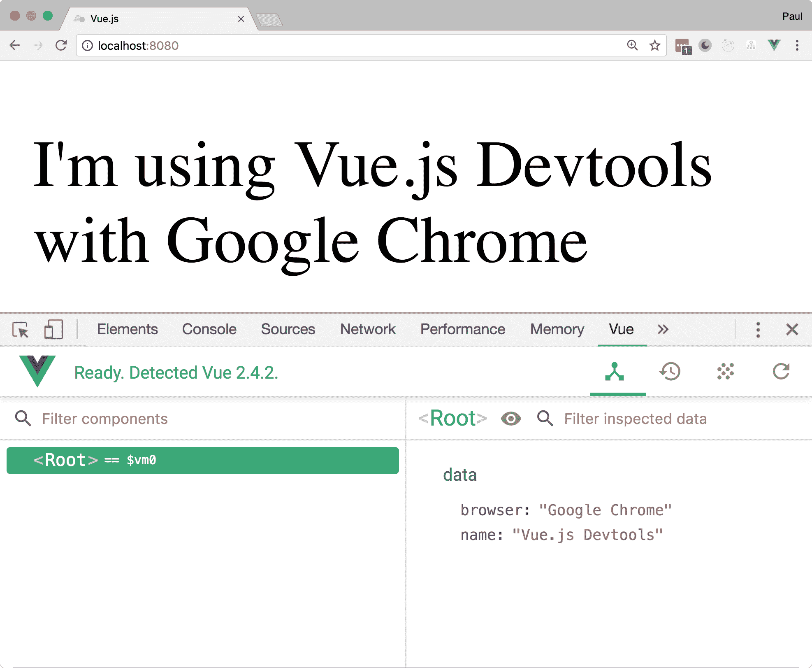This screenshot has width=812, height=668.
Task: Toggle the device toolbar icon
Action: [53, 330]
